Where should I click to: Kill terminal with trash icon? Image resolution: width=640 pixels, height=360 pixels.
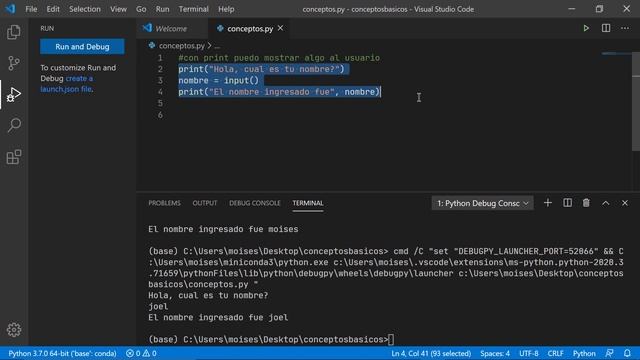tap(586, 203)
